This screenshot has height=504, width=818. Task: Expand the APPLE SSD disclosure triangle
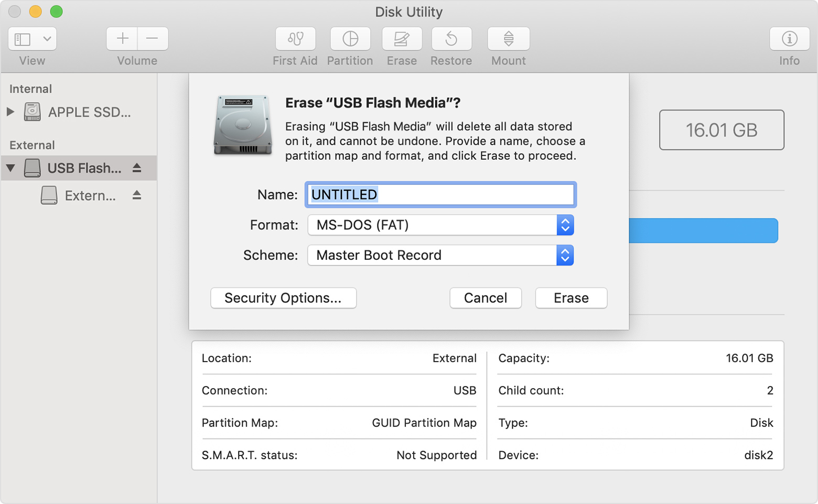(x=10, y=112)
